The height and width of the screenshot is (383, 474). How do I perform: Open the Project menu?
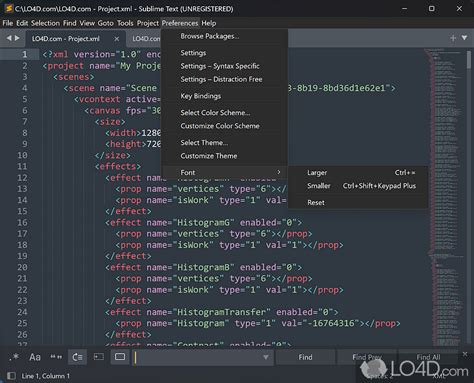click(x=148, y=23)
